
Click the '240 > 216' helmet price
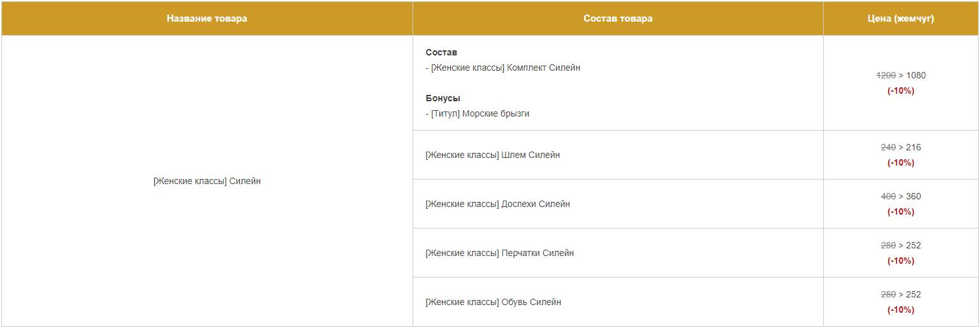pos(901,147)
